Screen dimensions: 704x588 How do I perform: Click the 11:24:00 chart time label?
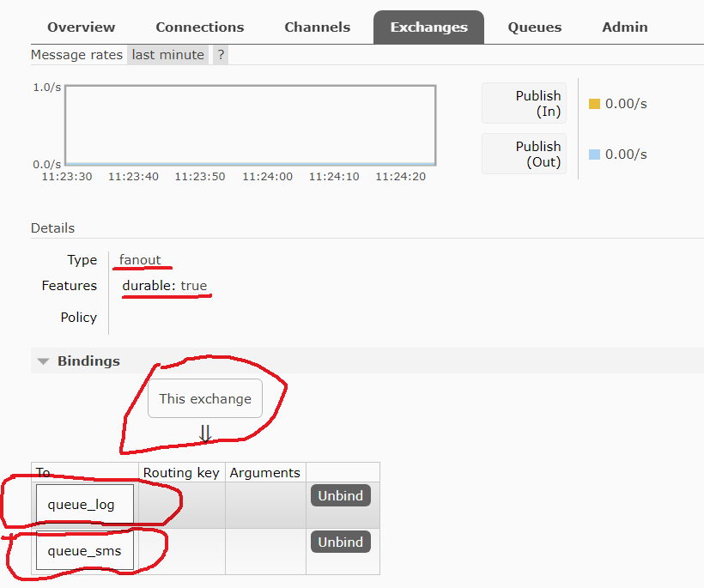click(268, 177)
